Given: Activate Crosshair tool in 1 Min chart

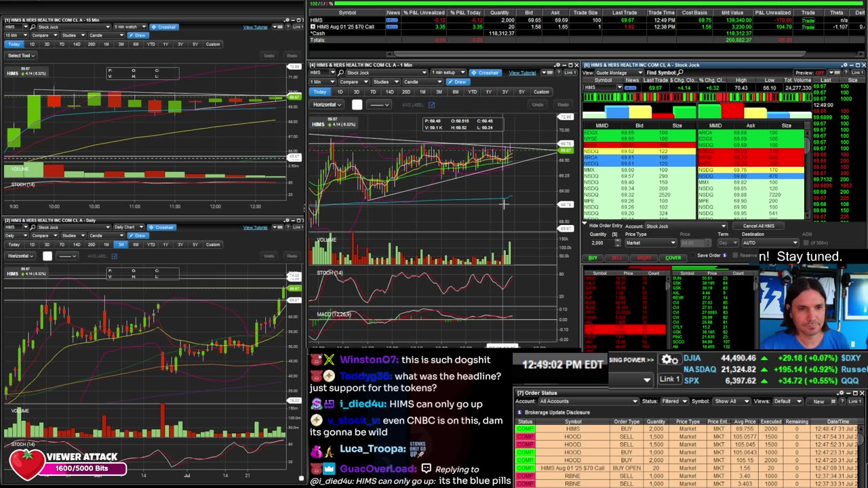Looking at the screenshot, I should coord(486,73).
